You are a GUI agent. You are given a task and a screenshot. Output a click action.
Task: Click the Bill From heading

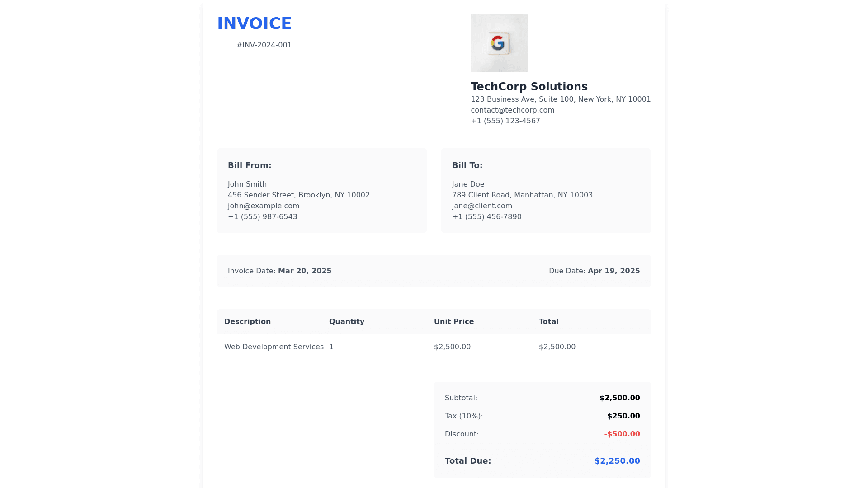250,165
